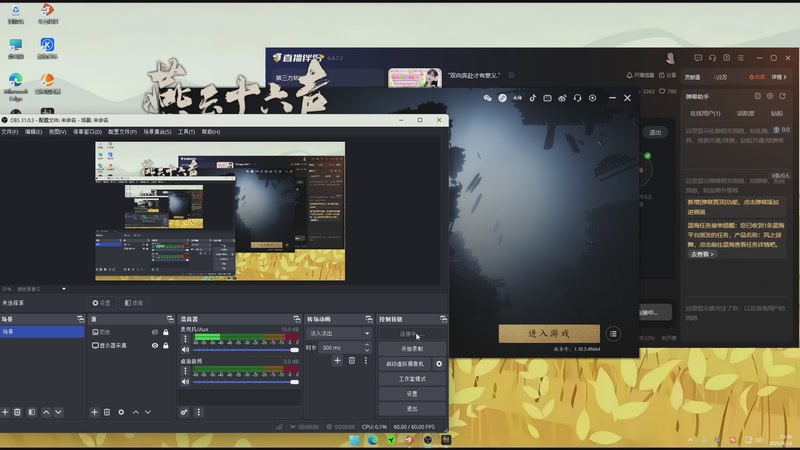Open customer service headset icon in launcher
800x450 pixels.
pos(578,98)
